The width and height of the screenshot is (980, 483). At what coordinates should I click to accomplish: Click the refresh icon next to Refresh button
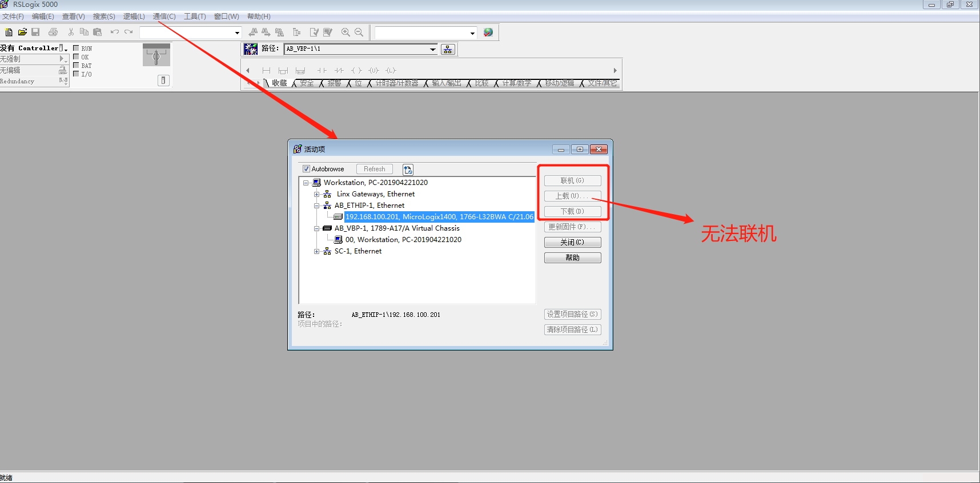pyautogui.click(x=408, y=170)
